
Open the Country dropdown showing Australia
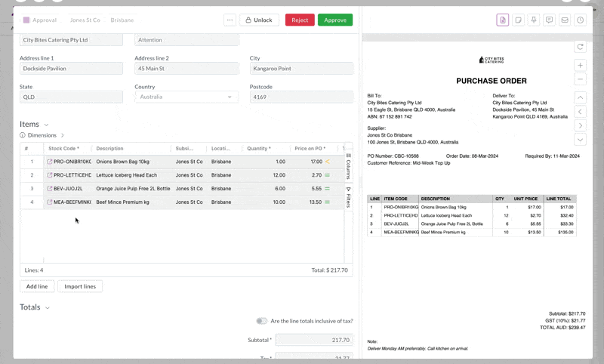click(186, 97)
